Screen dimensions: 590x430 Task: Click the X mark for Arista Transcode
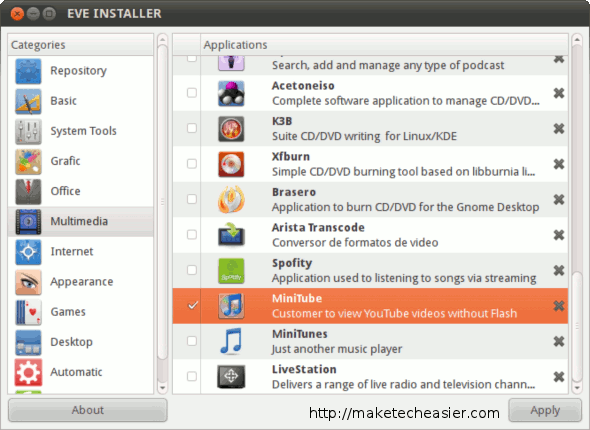point(559,235)
